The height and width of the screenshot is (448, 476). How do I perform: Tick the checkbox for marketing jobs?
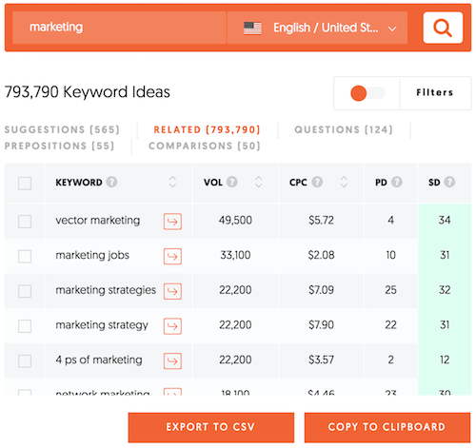[x=25, y=256]
